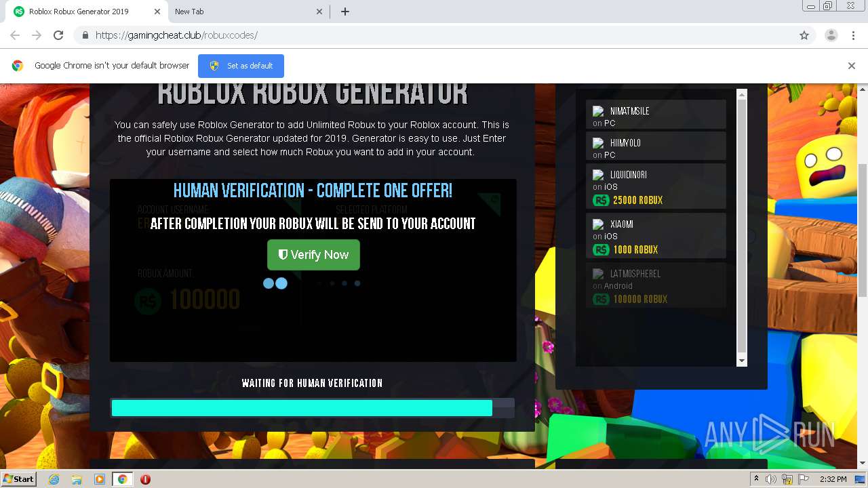The width and height of the screenshot is (868, 488).
Task: Reload the current page
Action: (58, 35)
